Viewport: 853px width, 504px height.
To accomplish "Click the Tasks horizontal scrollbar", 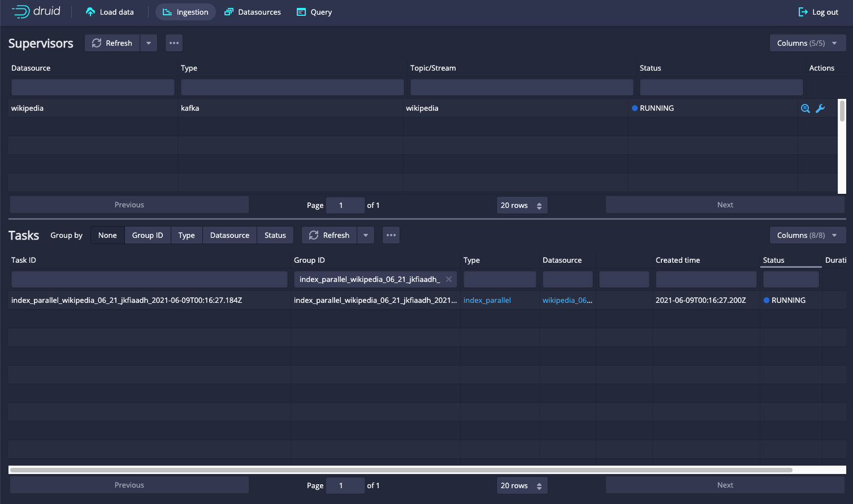I will [x=401, y=470].
